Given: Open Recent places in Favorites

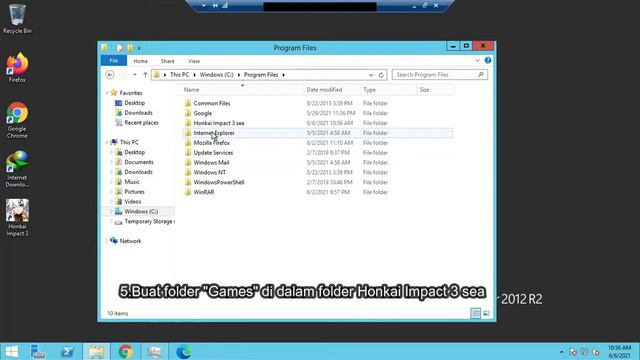Looking at the screenshot, I should click(141, 122).
